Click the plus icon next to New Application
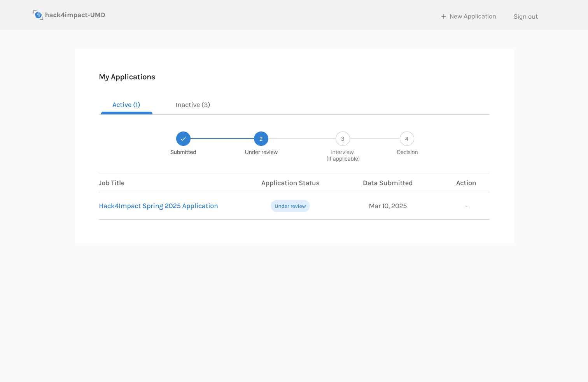This screenshot has width=588, height=382. 443,16
